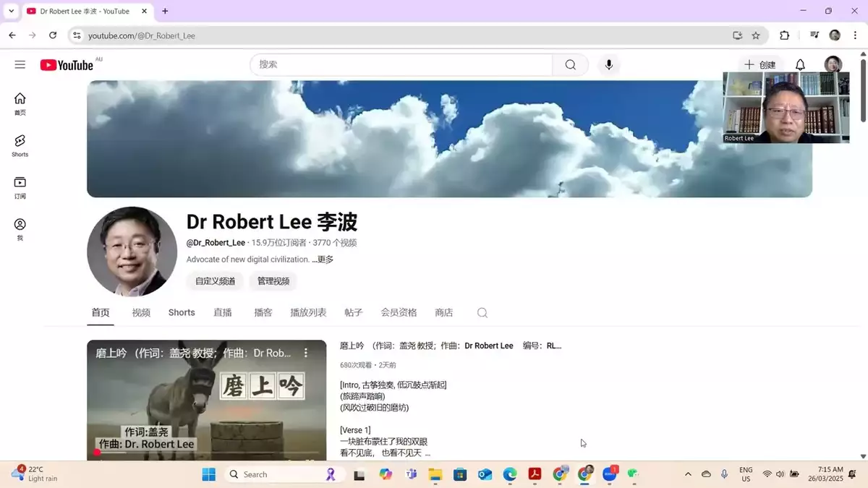Open Microsoft Store from taskbar
The width and height of the screenshot is (868, 488).
459,474
